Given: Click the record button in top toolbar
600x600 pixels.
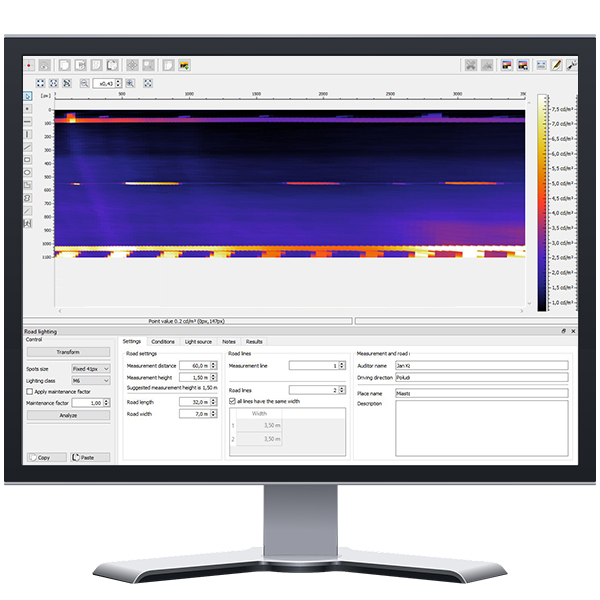Looking at the screenshot, I should (x=28, y=65).
